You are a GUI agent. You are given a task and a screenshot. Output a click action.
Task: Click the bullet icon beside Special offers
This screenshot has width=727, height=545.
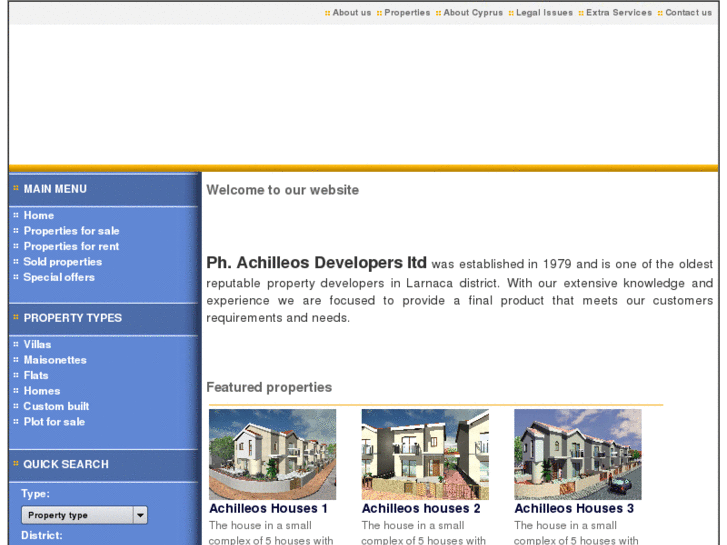click(x=16, y=277)
